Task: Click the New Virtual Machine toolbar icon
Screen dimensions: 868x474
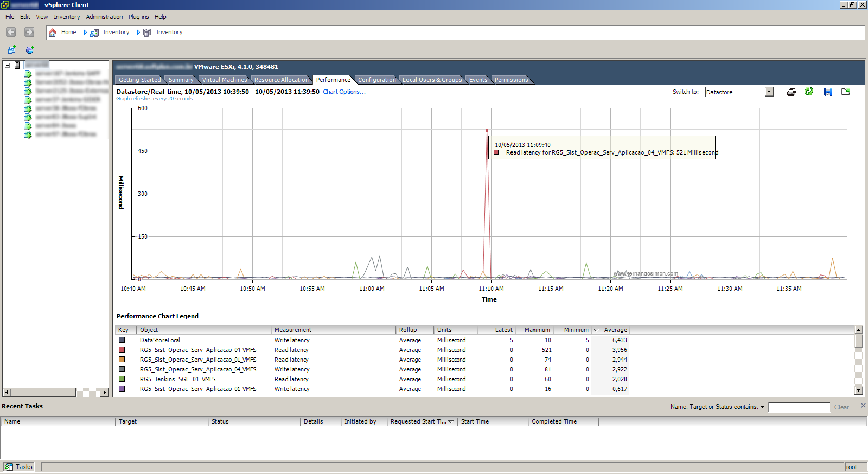Action: [12, 49]
